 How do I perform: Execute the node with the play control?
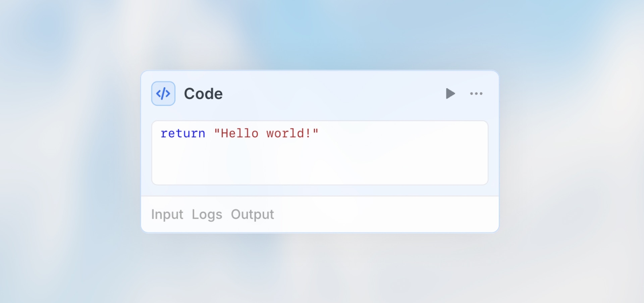[450, 94]
